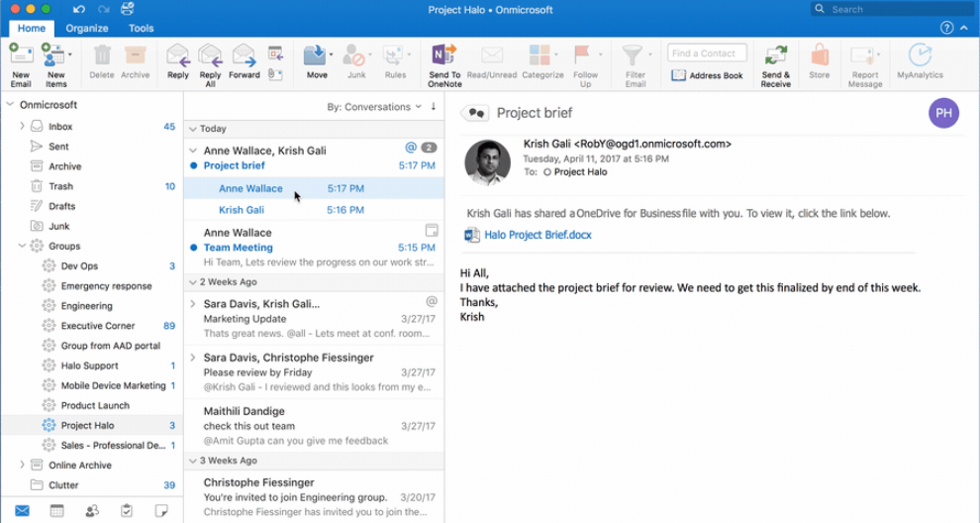Open the Clutter folder
Screen dimensions: 980x523
coord(92,484)
